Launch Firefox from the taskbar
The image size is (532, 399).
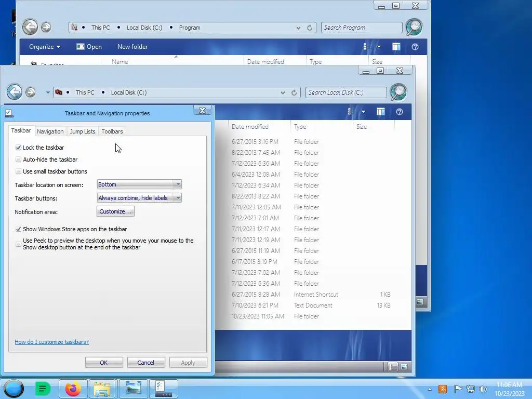point(73,389)
